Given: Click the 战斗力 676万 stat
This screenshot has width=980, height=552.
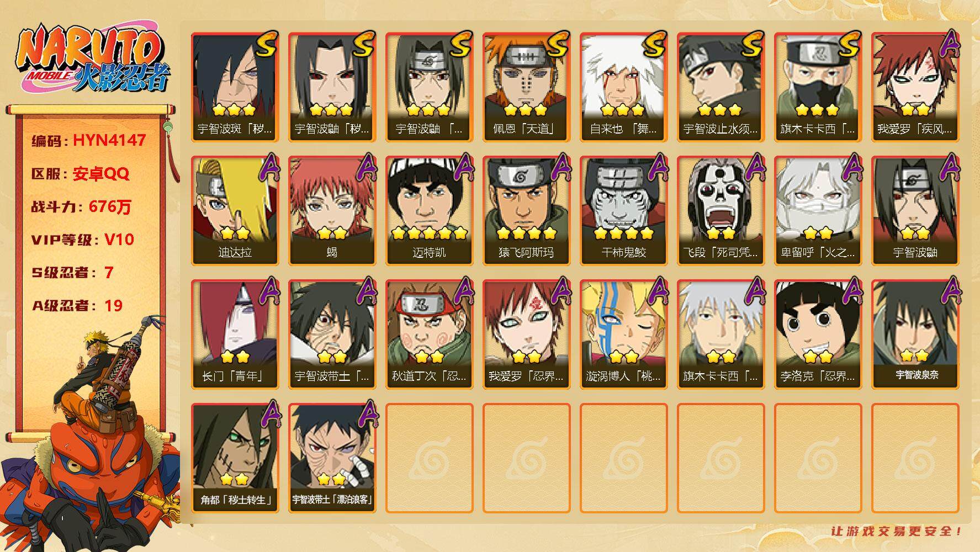Looking at the screenshot, I should click(x=82, y=206).
